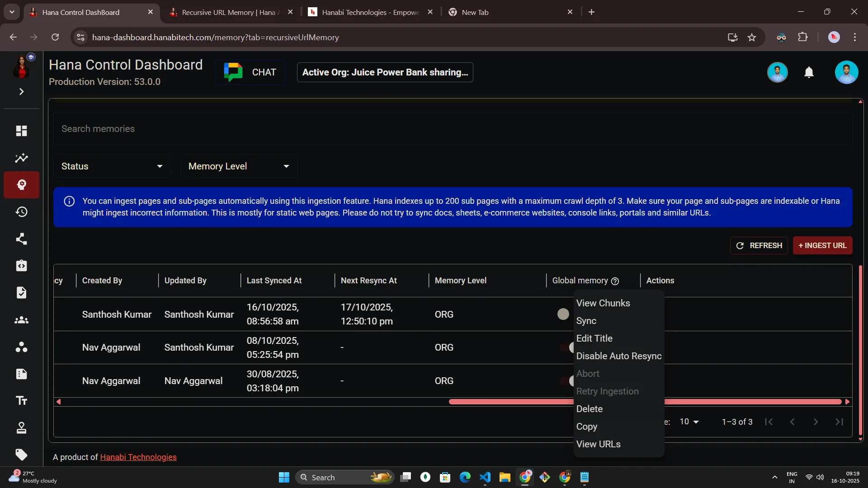Toggle global memory for third row
Viewport: 868px width, 488px height.
(x=567, y=381)
